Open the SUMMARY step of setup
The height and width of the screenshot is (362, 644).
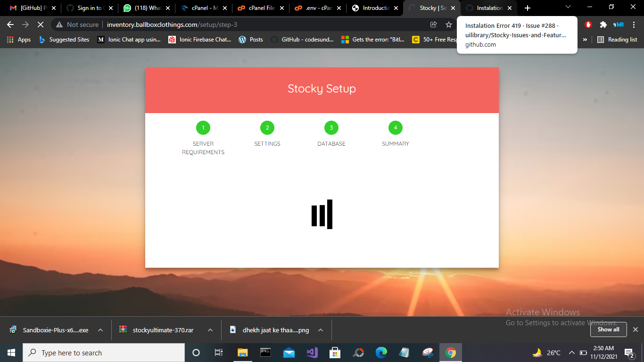click(395, 127)
